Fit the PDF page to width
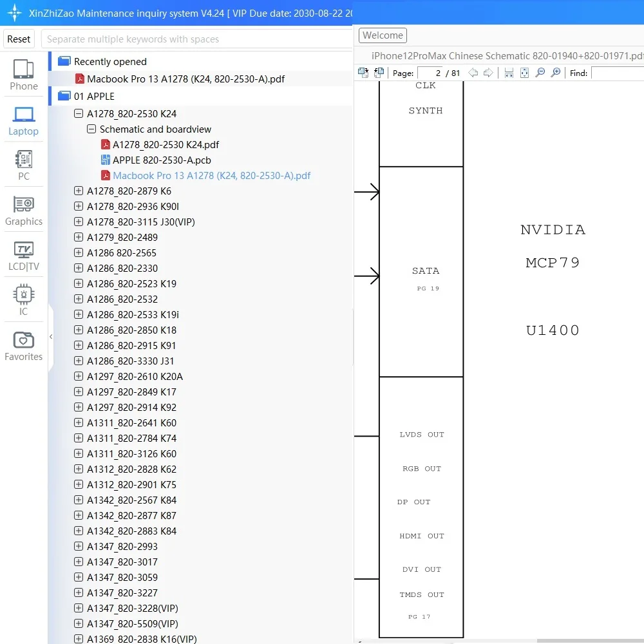The image size is (644, 644). click(509, 73)
